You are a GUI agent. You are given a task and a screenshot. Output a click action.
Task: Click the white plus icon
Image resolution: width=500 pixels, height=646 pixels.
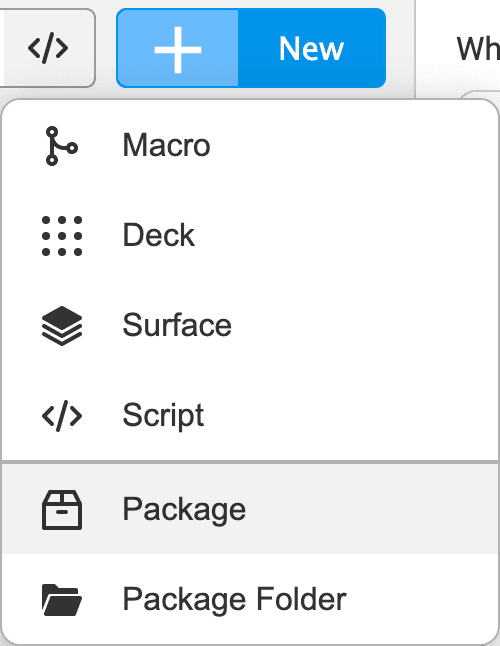click(178, 49)
